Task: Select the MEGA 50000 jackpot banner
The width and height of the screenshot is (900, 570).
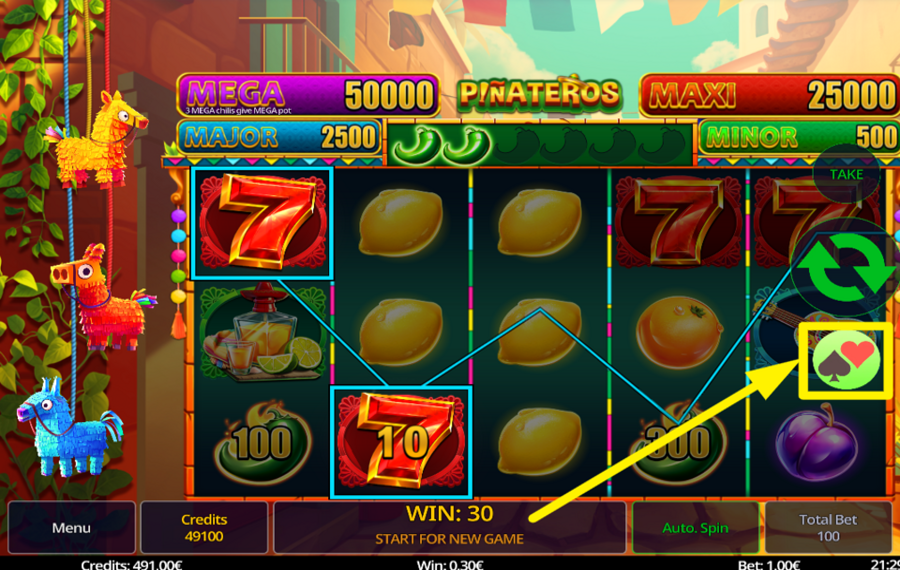Action: pyautogui.click(x=308, y=95)
